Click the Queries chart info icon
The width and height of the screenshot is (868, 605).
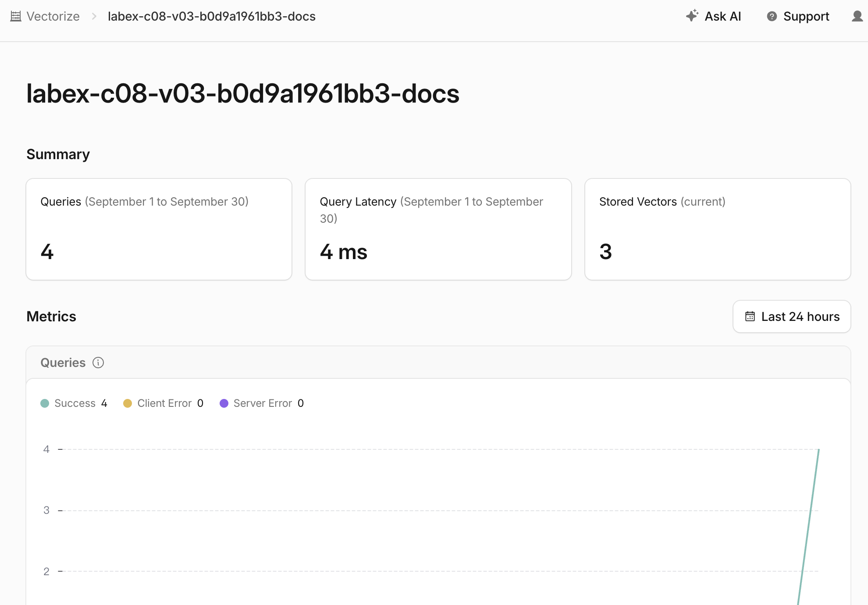[x=98, y=363]
